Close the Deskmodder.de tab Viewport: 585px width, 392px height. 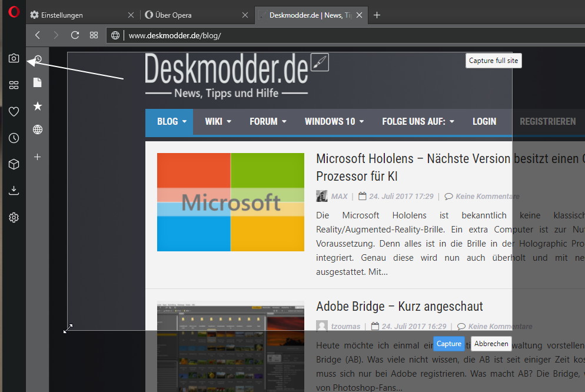tap(359, 15)
